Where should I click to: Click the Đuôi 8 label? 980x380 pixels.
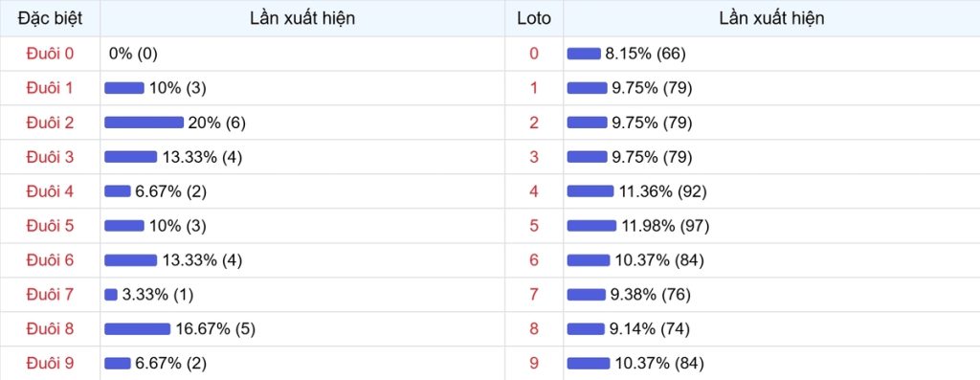click(50, 328)
